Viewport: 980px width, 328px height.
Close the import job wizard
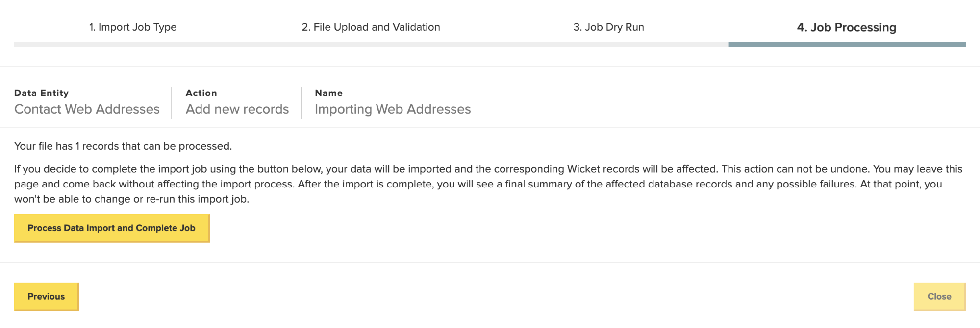tap(939, 297)
